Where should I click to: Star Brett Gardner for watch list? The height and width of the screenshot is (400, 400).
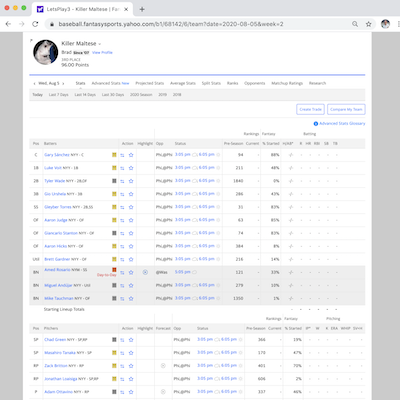131,259
